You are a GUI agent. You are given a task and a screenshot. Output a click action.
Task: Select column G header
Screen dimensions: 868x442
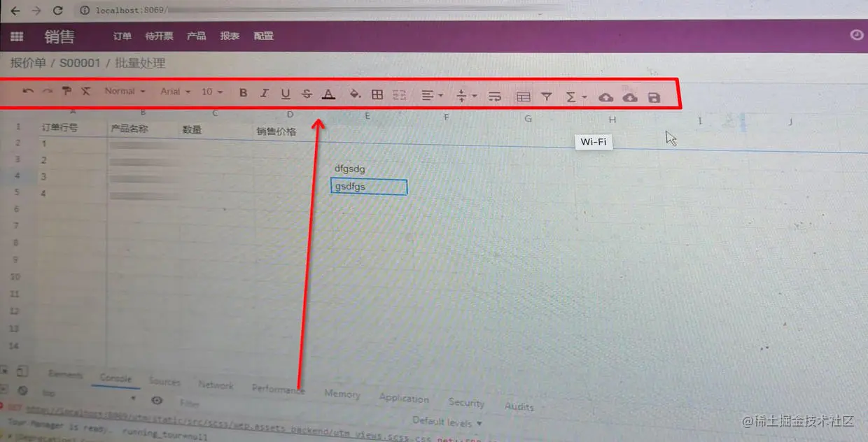point(528,119)
